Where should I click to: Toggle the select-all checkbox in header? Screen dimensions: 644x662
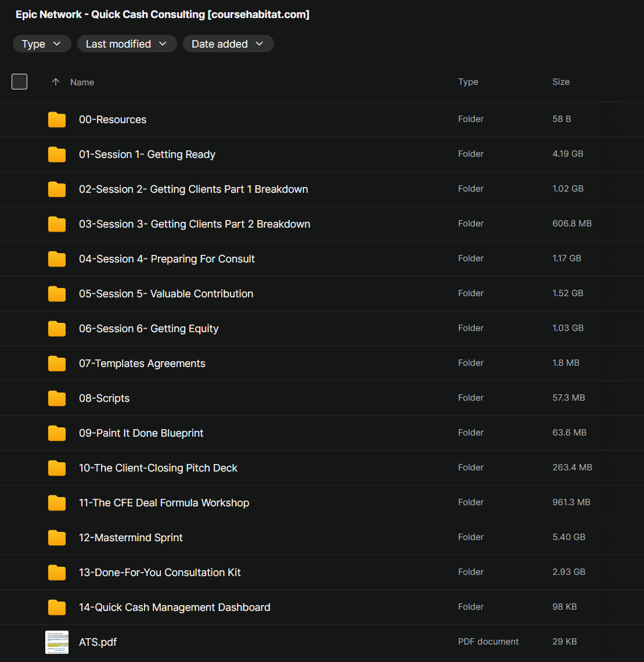20,82
